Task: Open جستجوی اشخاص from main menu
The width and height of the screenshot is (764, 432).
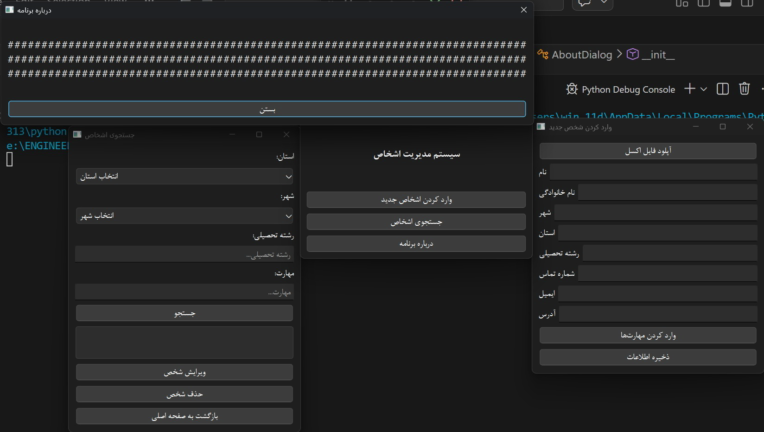Action: 416,222
